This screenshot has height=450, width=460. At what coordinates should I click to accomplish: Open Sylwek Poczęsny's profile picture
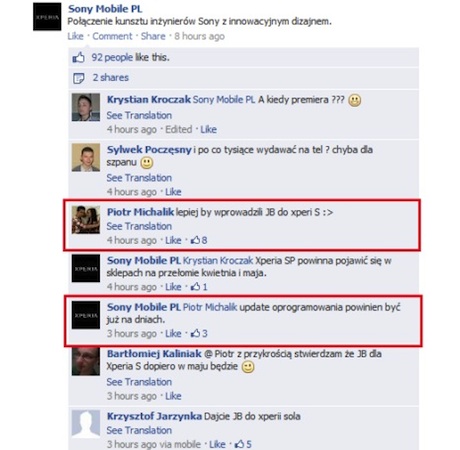[86, 157]
